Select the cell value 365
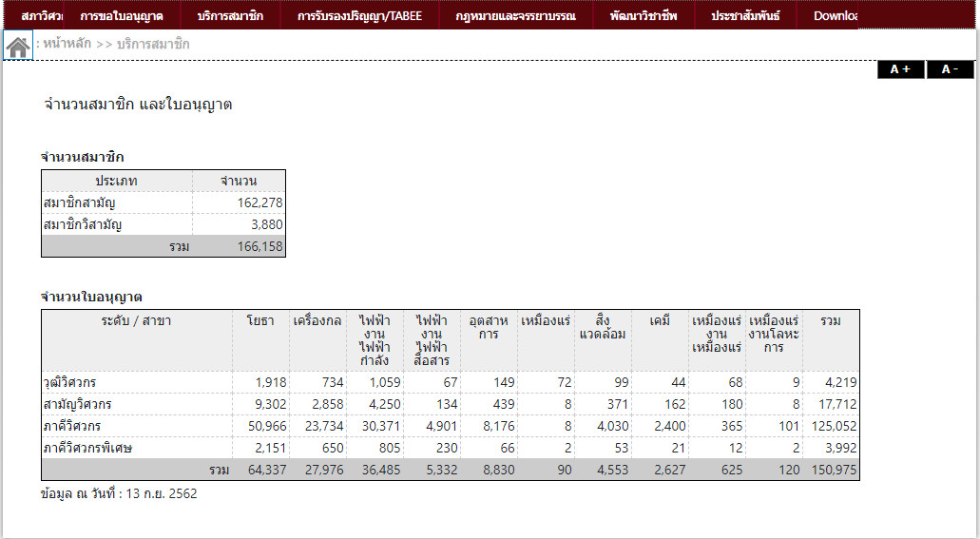The height and width of the screenshot is (539, 980). [x=731, y=427]
